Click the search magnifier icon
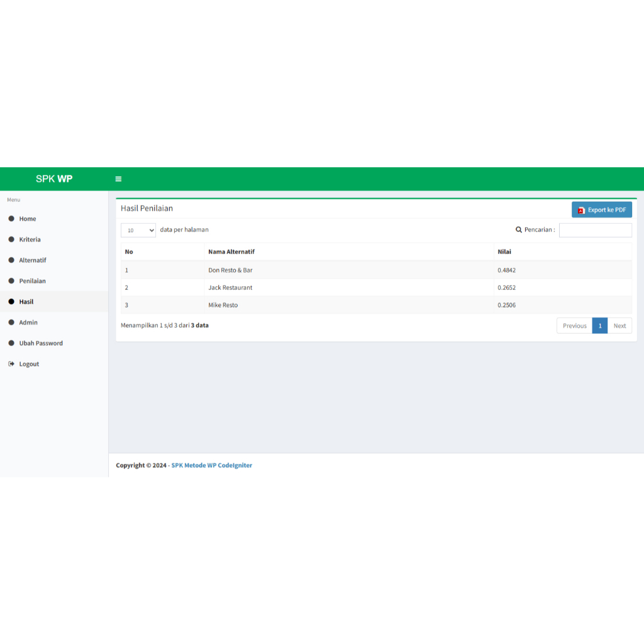This screenshot has width=644, height=644. pyautogui.click(x=519, y=230)
